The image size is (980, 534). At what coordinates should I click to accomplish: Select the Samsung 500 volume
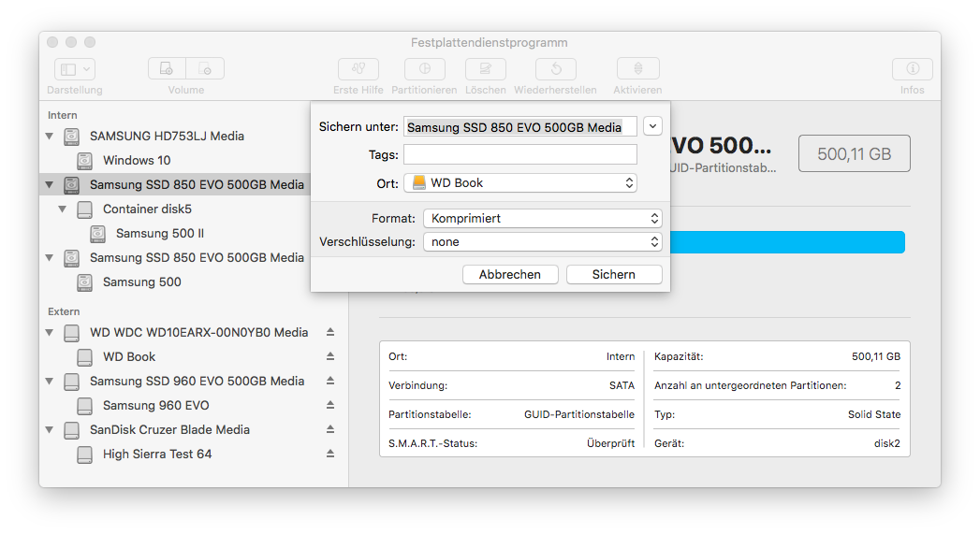(x=142, y=282)
